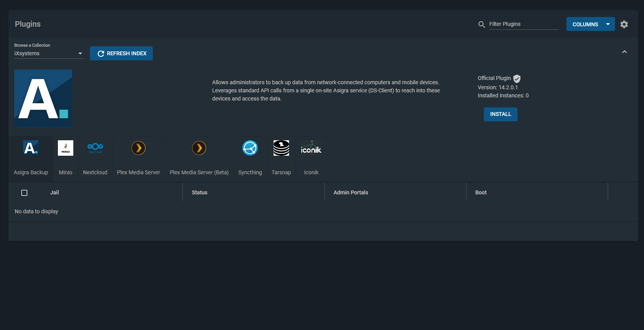The height and width of the screenshot is (330, 644).
Task: Select the Tarsnap plugin icon
Action: (281, 148)
